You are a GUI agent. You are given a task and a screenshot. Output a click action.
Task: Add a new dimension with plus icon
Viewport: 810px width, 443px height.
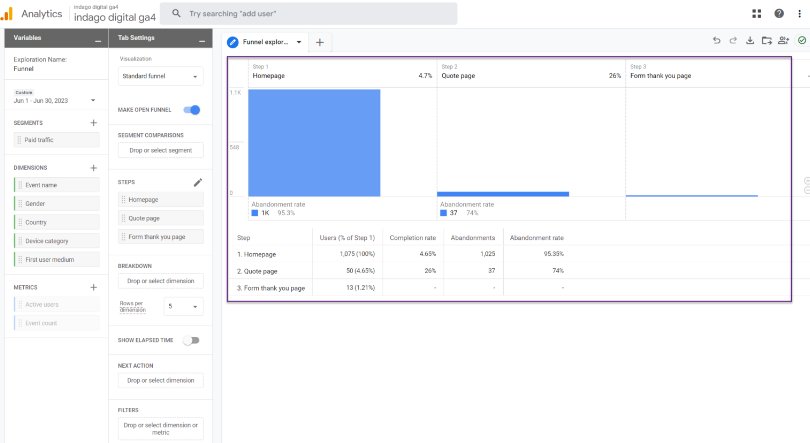[x=93, y=168]
